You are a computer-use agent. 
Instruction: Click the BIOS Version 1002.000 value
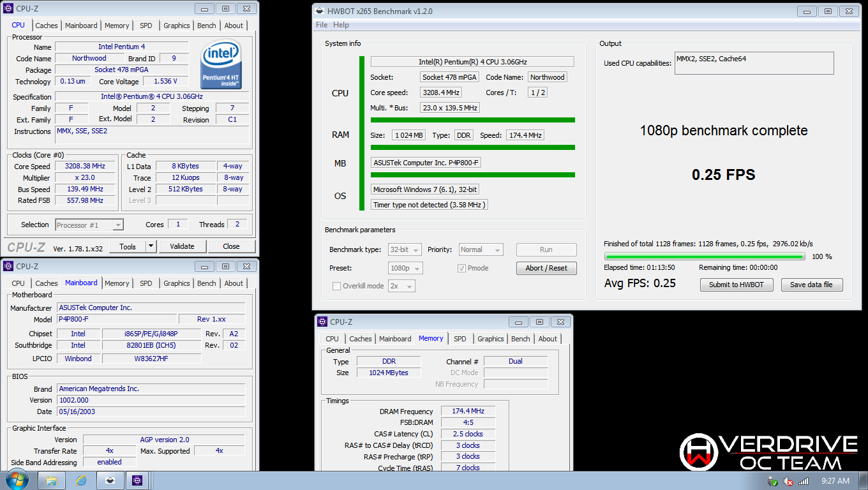tap(151, 400)
